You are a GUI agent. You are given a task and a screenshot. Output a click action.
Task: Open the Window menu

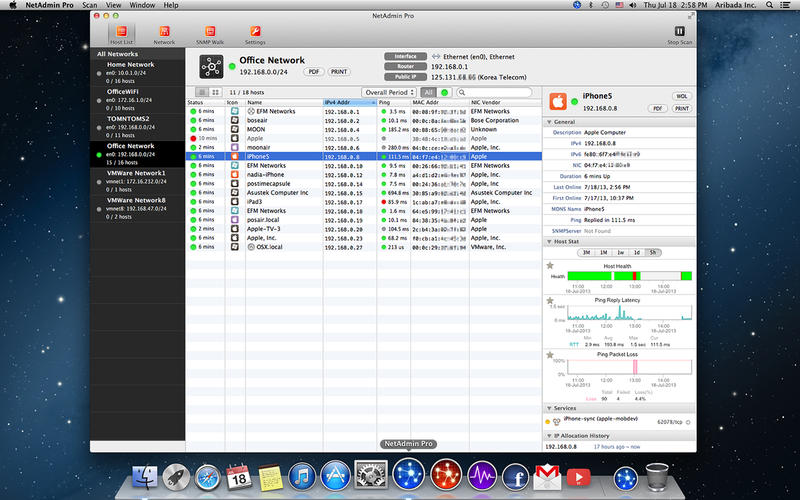pyautogui.click(x=142, y=5)
